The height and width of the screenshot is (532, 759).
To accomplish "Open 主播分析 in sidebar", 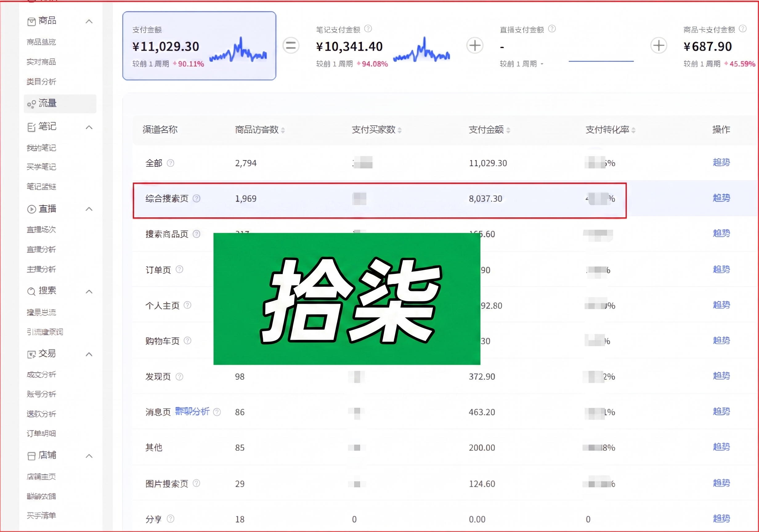I will (41, 269).
